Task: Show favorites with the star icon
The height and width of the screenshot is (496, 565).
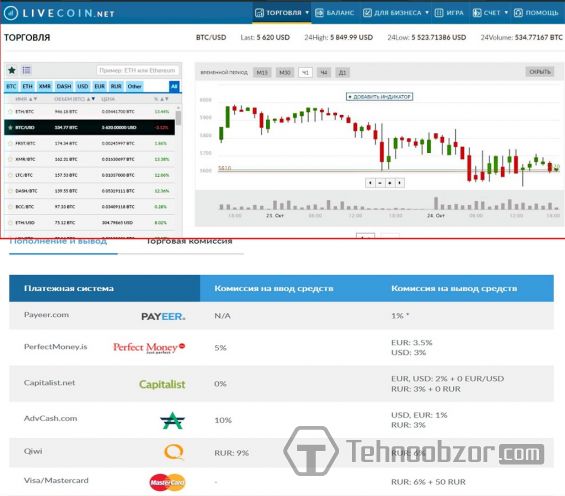Action: pyautogui.click(x=12, y=70)
